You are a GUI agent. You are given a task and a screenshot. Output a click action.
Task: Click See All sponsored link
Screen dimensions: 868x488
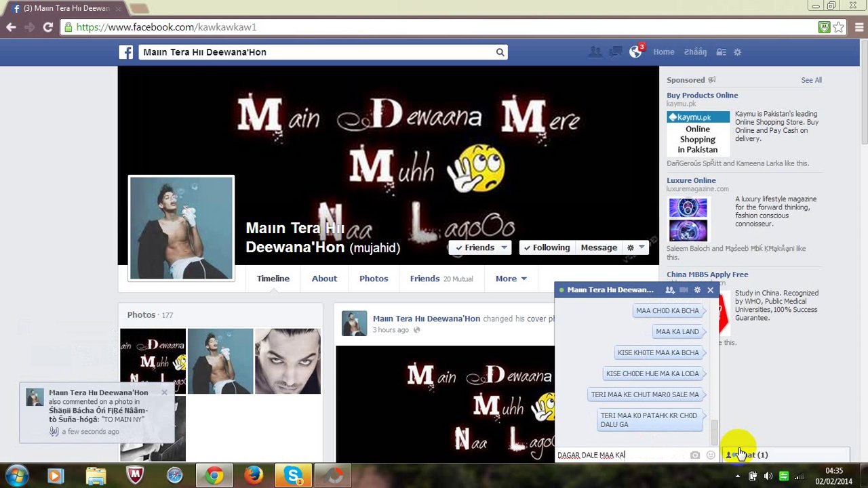click(811, 80)
